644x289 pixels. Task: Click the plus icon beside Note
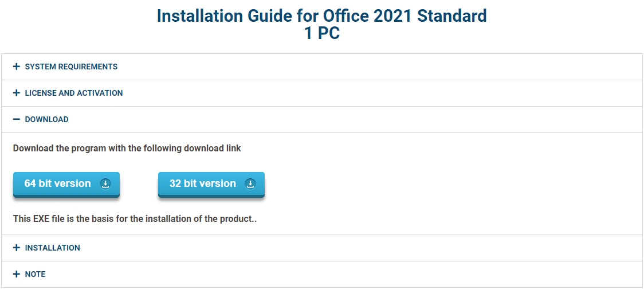(x=17, y=274)
